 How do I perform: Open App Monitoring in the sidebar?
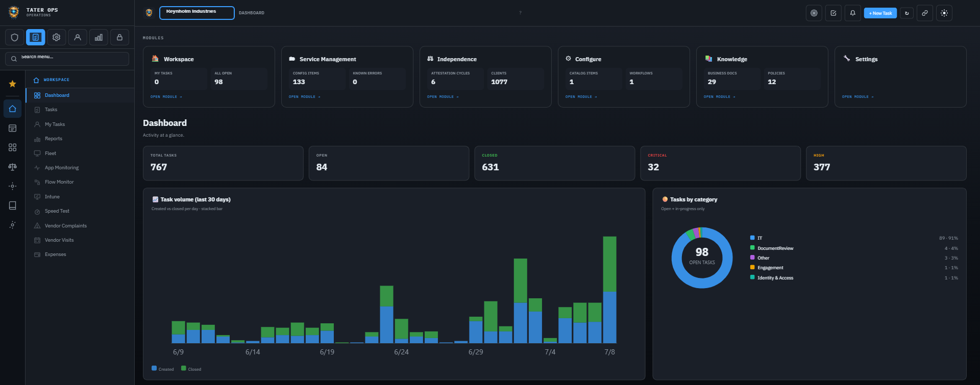tap(80, 168)
